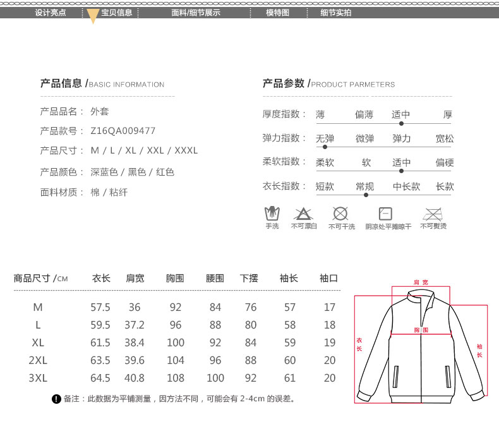Click the 肩宽 label on jacket diagram
This screenshot has width=499, height=448.
[x=421, y=282]
